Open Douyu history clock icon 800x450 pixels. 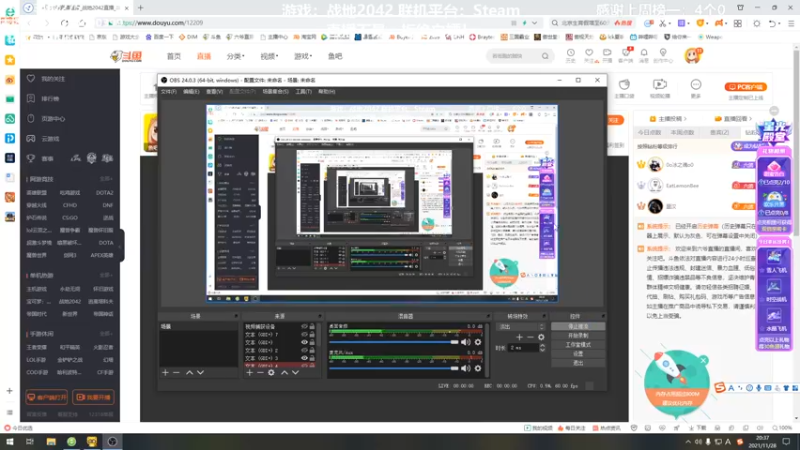[570, 55]
